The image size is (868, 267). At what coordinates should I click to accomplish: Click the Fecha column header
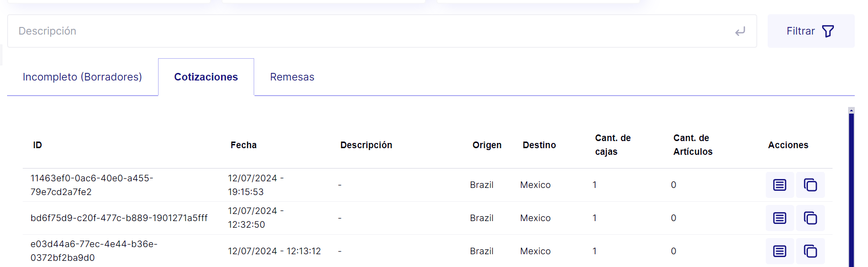coord(243,145)
